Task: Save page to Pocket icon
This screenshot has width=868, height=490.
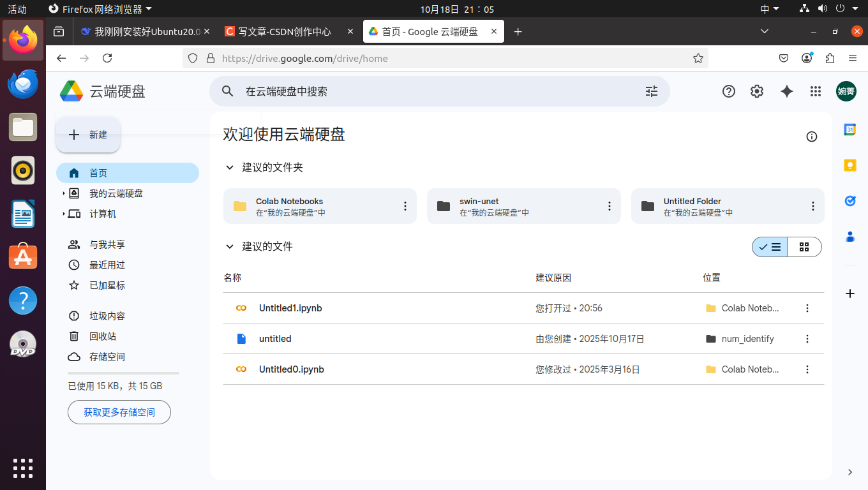Action: click(784, 58)
